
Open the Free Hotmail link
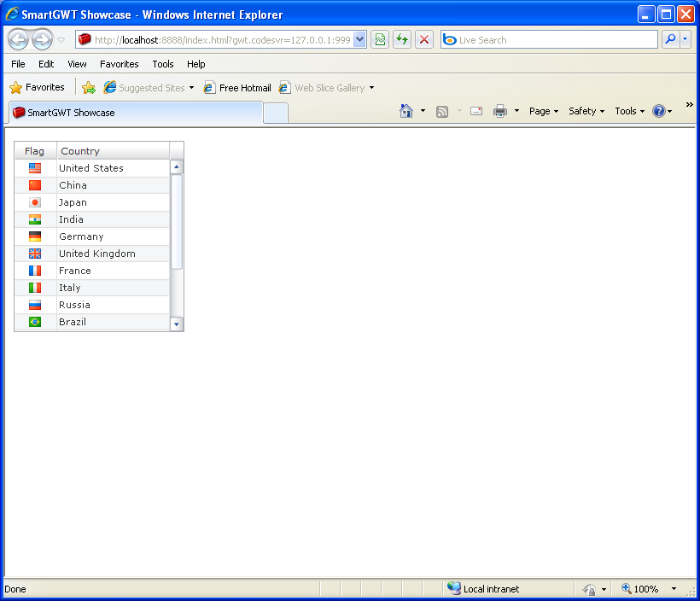tap(237, 88)
